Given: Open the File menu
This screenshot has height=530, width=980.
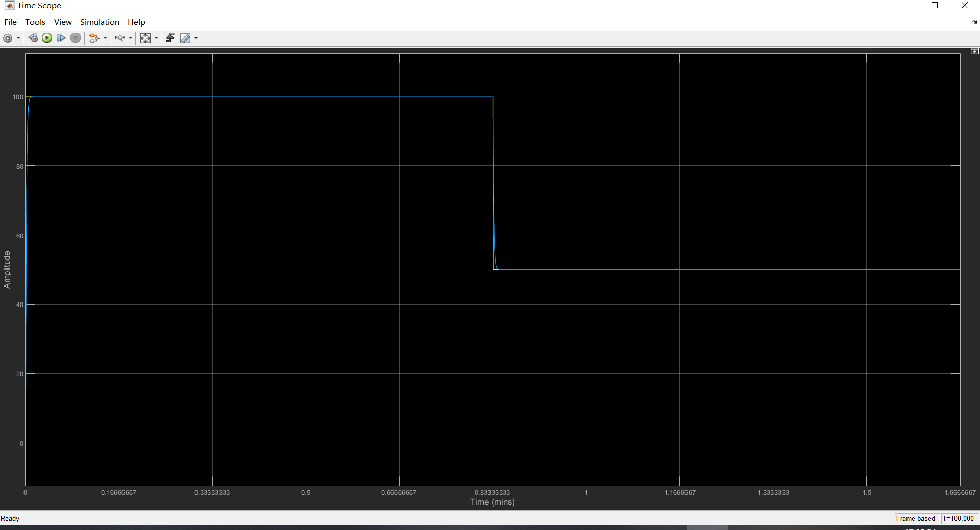Looking at the screenshot, I should click(x=10, y=22).
